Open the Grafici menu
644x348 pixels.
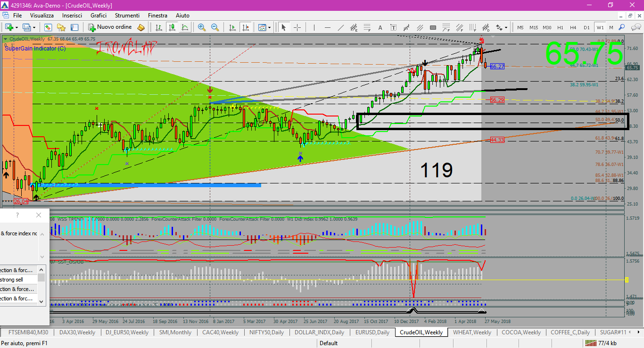[x=99, y=16]
